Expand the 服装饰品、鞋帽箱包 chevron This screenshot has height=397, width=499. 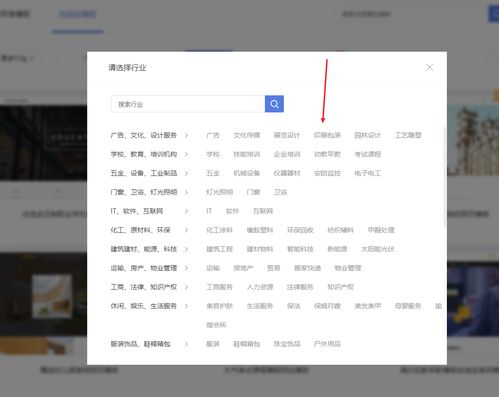(x=186, y=344)
